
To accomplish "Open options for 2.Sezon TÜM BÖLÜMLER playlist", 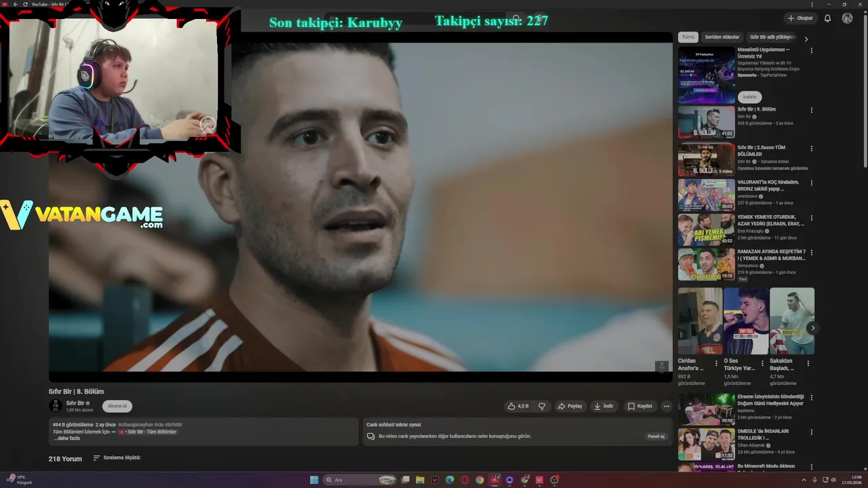I will (x=811, y=148).
